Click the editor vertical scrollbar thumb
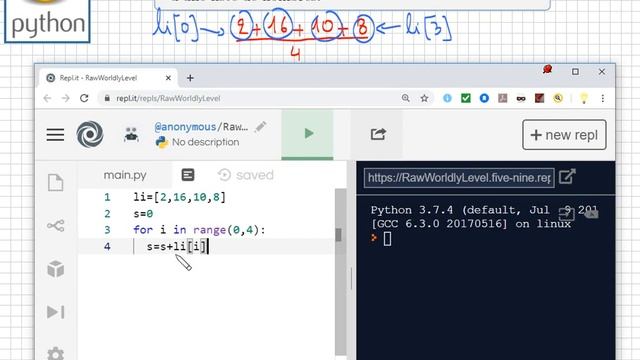Screen dimensions: 640x360 click(x=338, y=235)
